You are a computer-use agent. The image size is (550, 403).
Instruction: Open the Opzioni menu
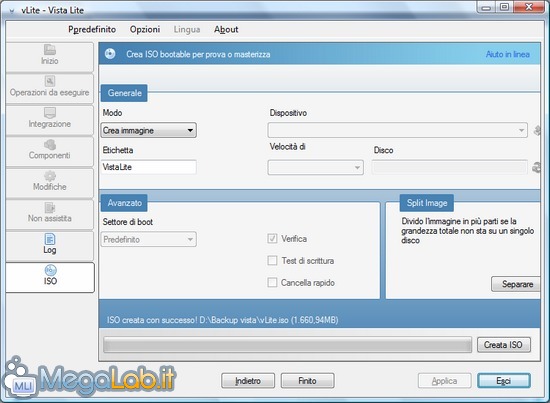coord(145,29)
